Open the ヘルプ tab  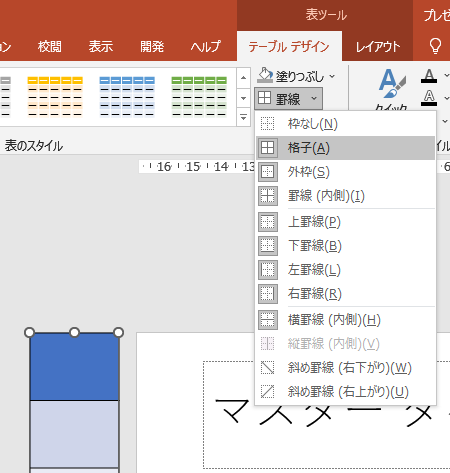tap(205, 47)
